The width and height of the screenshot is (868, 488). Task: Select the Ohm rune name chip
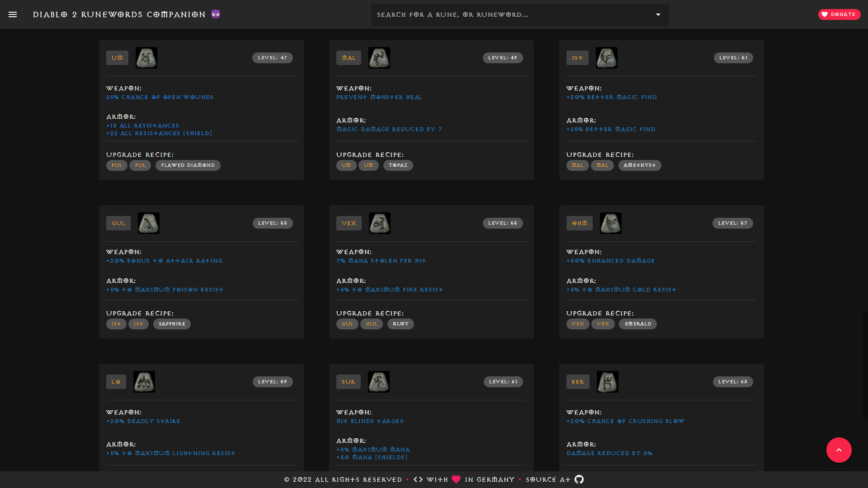coord(580,223)
